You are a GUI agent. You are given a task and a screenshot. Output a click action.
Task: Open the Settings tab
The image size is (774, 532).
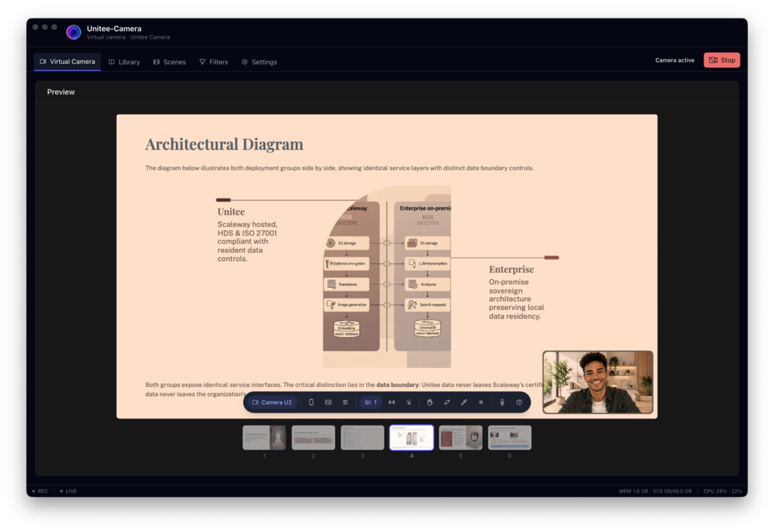pos(259,62)
